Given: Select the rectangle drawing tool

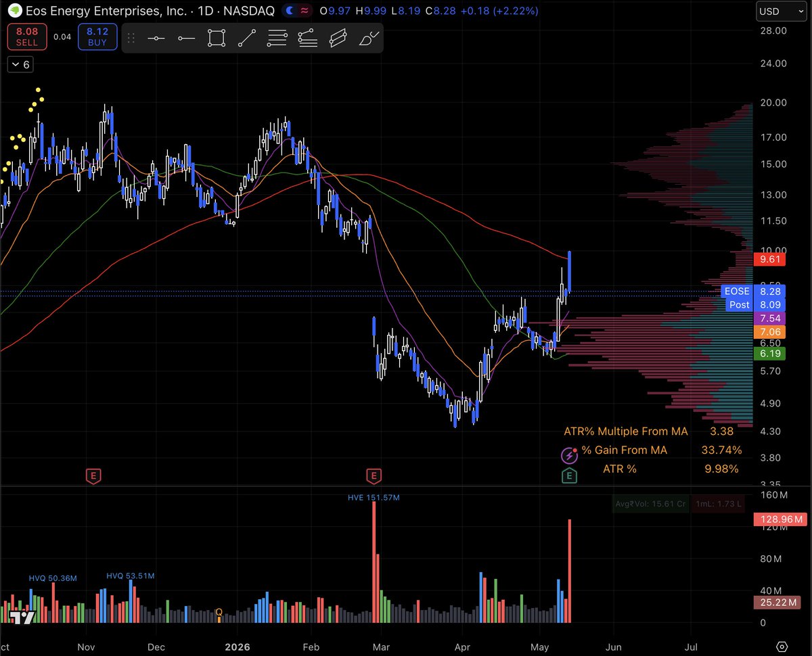Looking at the screenshot, I should click(x=217, y=39).
